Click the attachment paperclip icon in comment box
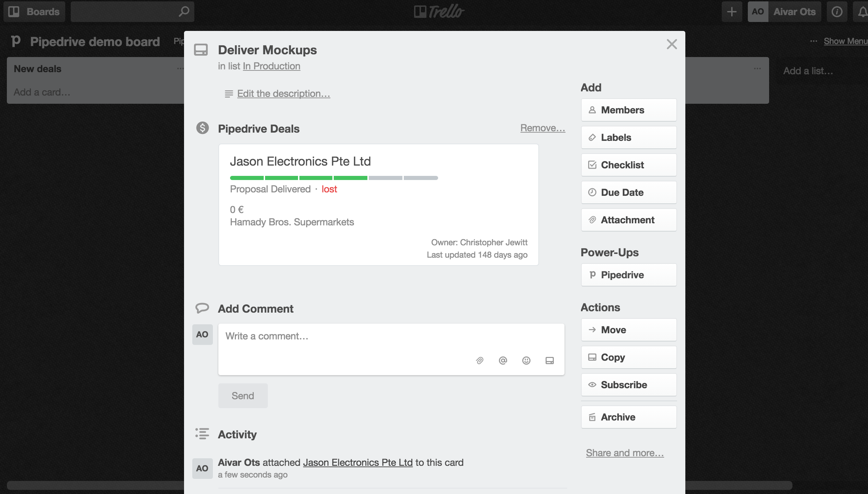Screen dimensions: 868x494 480,360
